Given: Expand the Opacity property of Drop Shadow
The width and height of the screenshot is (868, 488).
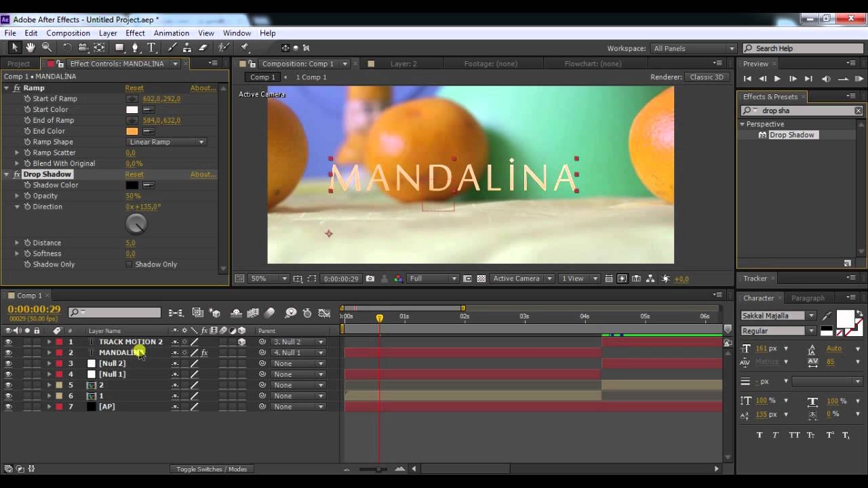Looking at the screenshot, I should 17,196.
